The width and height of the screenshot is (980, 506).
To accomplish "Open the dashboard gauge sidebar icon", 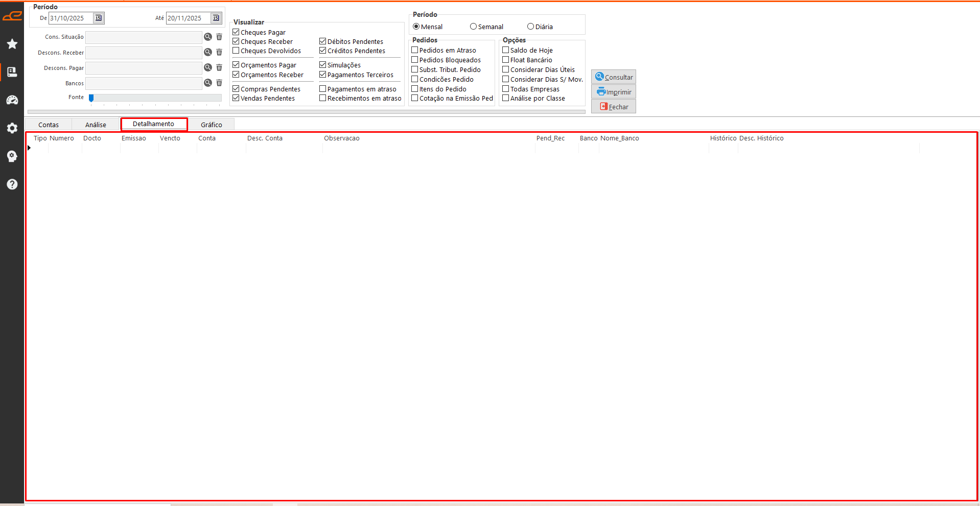I will (x=12, y=100).
